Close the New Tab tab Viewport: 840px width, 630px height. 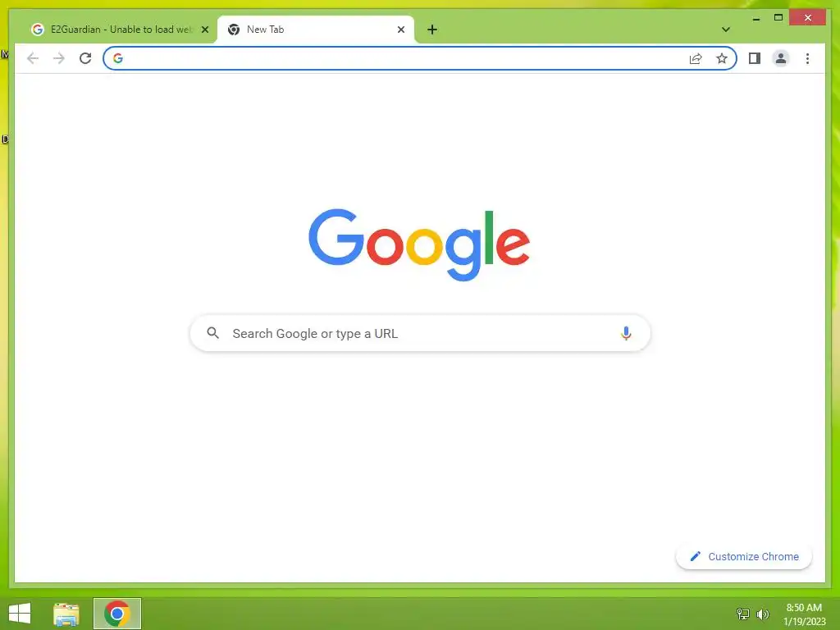click(x=400, y=30)
